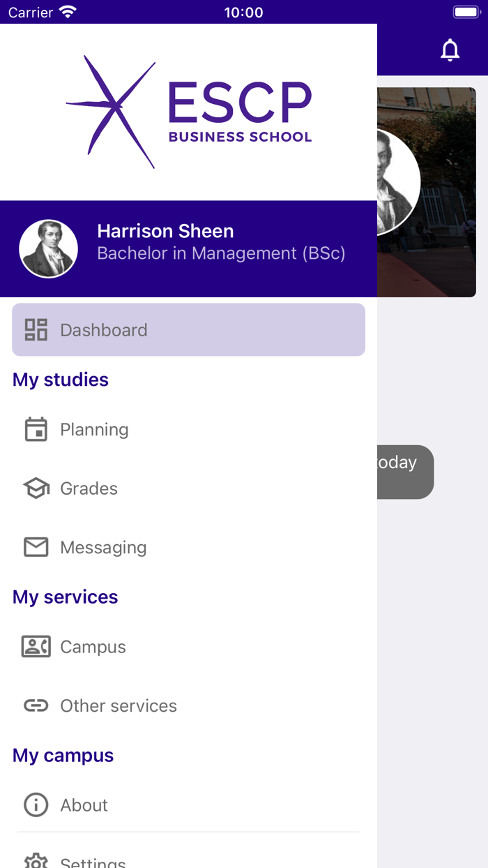Screen dimensions: 488x868
Task: Open Messaging from the sidebar
Action: pos(103,547)
